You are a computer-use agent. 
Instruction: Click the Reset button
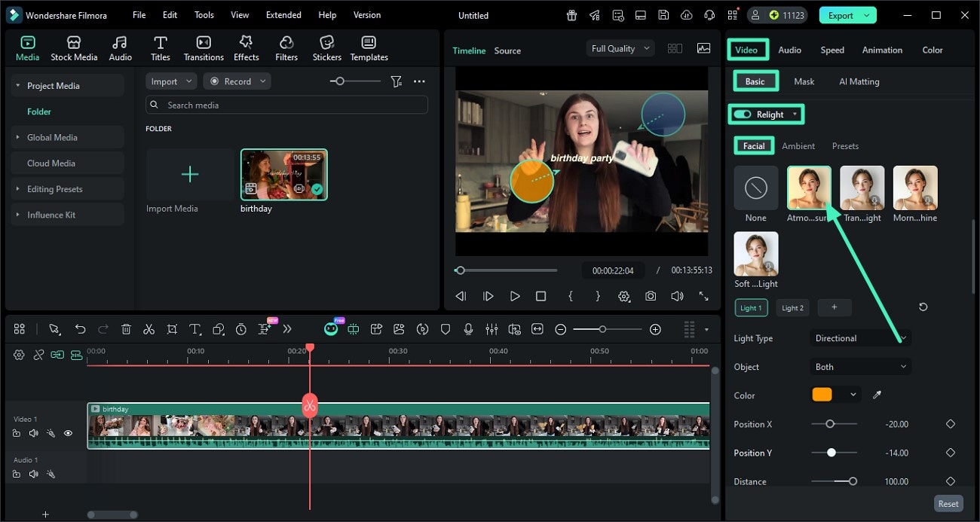tap(948, 504)
